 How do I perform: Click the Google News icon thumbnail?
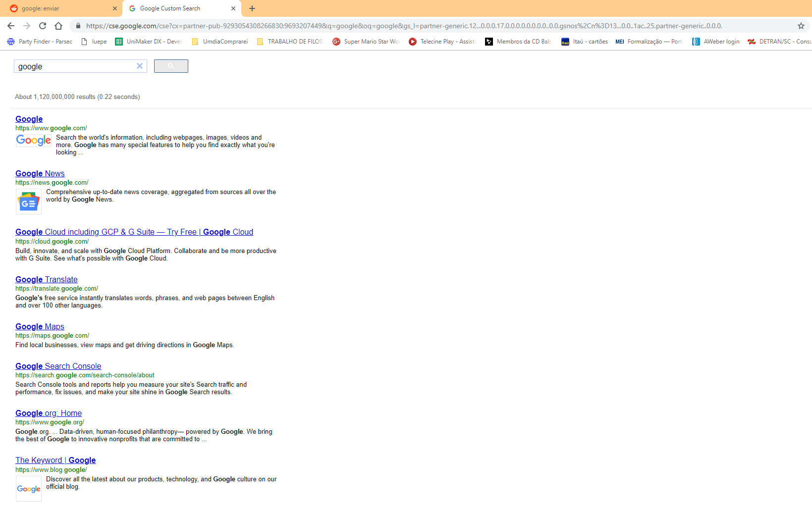(x=29, y=202)
